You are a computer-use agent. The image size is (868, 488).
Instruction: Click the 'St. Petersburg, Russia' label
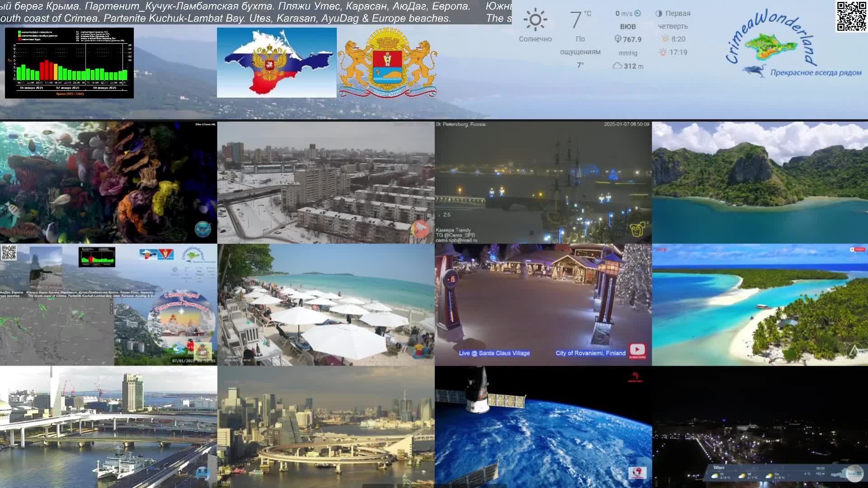pyautogui.click(x=461, y=124)
